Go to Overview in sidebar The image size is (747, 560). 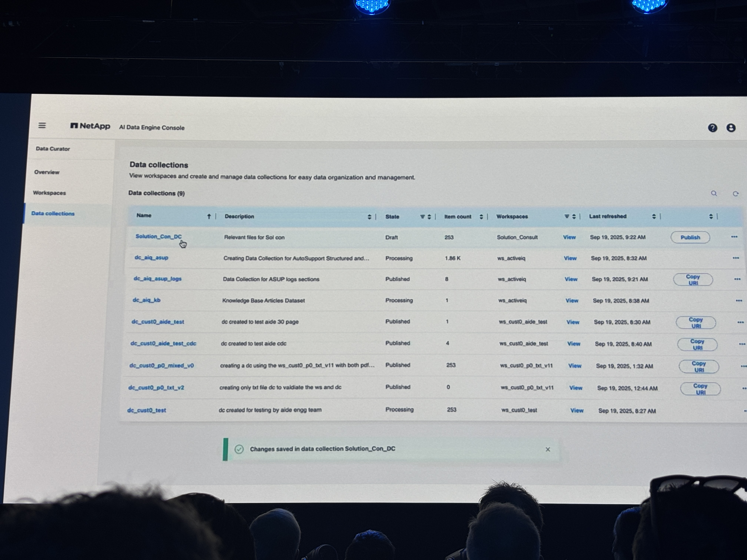(x=47, y=172)
